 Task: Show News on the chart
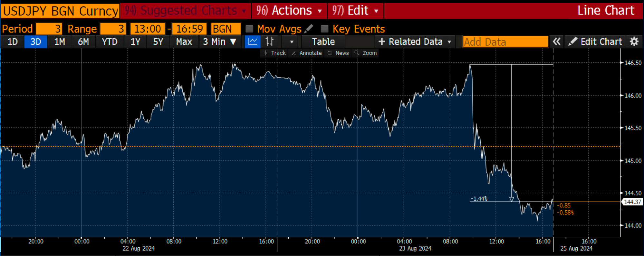pyautogui.click(x=338, y=53)
